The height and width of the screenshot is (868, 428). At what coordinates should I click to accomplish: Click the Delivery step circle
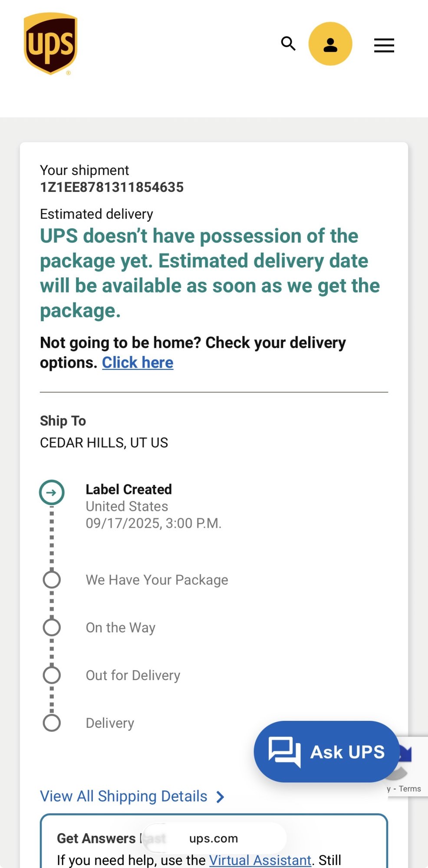point(52,723)
